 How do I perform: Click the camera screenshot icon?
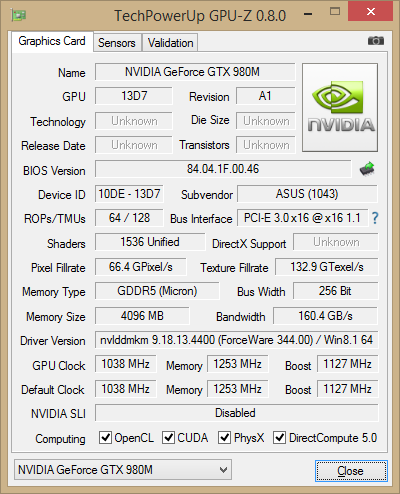pos(376,41)
